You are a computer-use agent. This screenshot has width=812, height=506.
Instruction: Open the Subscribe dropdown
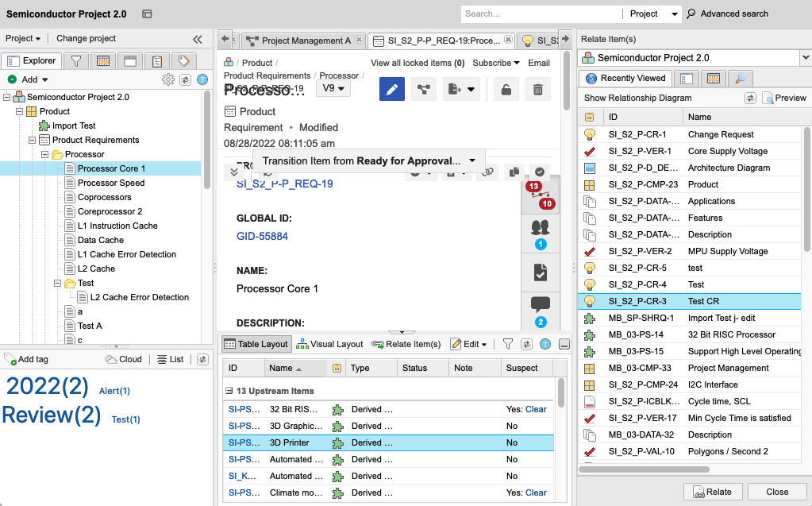click(x=495, y=63)
